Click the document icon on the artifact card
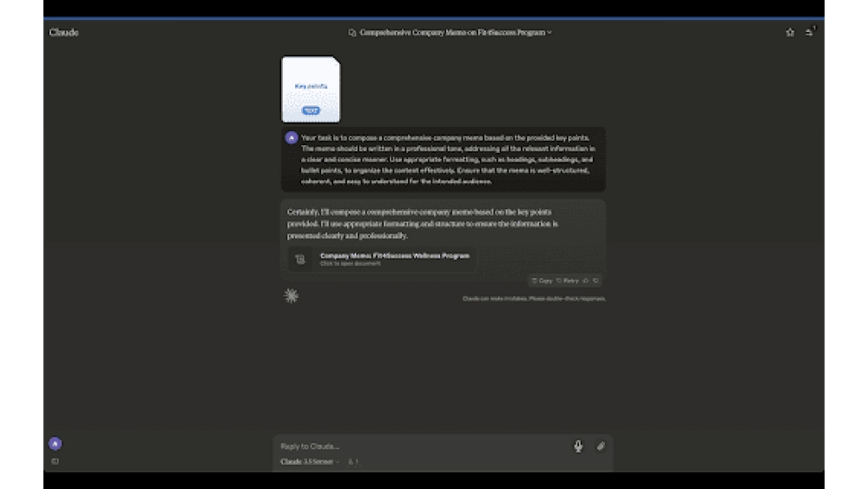The image size is (868, 489). tap(300, 259)
